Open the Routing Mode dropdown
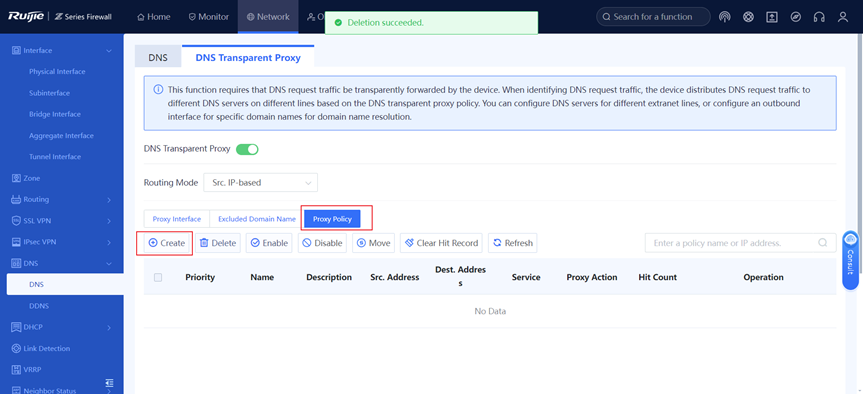 pos(260,183)
